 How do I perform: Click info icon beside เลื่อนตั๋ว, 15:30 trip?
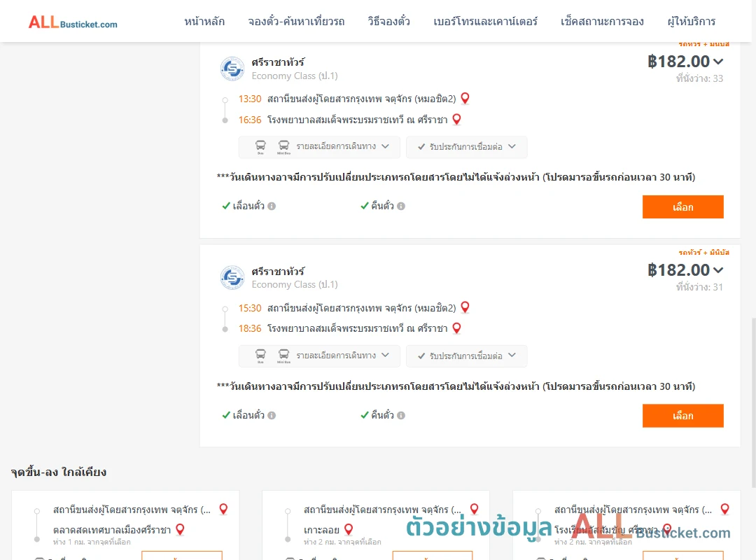click(x=272, y=415)
